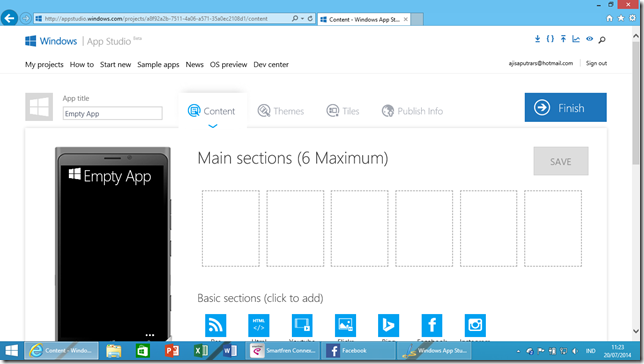Open File Explorer from the taskbar
Viewport: 644px width, 364px height.
[x=114, y=351]
